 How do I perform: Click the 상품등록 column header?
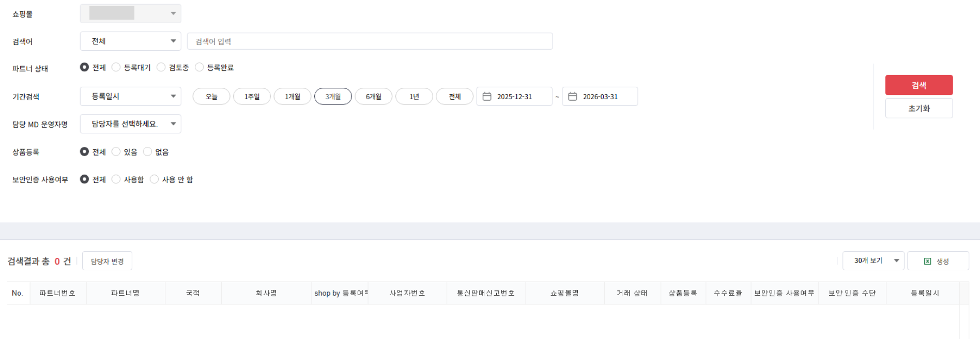point(683,293)
